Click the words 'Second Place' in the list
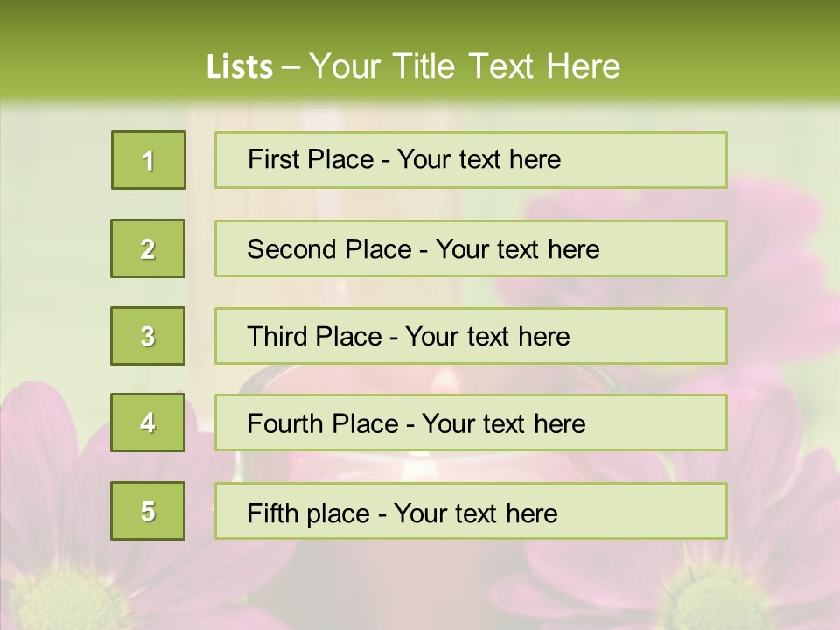This screenshot has width=840, height=630. pos(329,249)
